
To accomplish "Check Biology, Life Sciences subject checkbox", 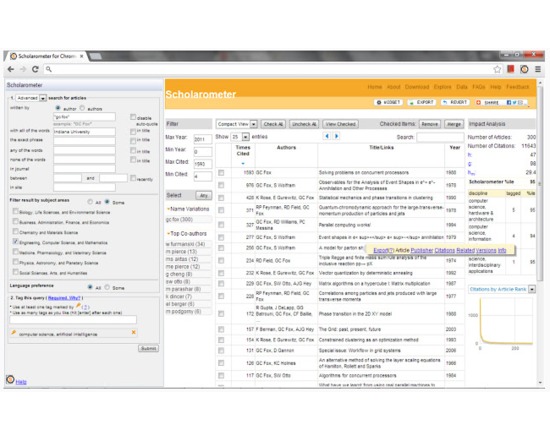I will tap(15, 211).
